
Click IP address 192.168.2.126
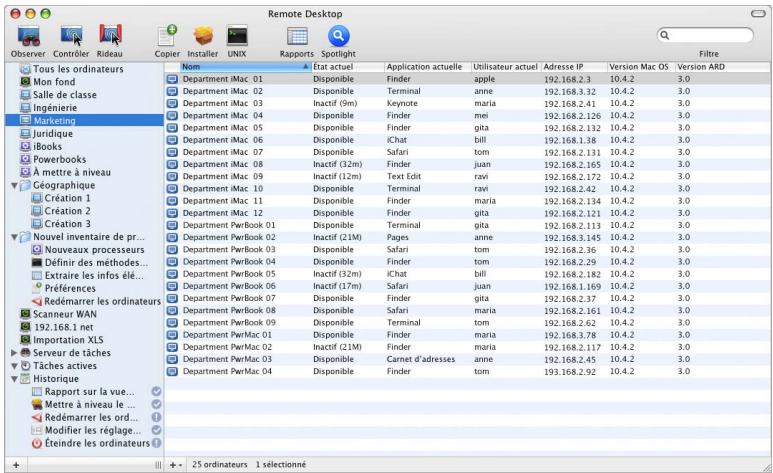click(x=572, y=116)
